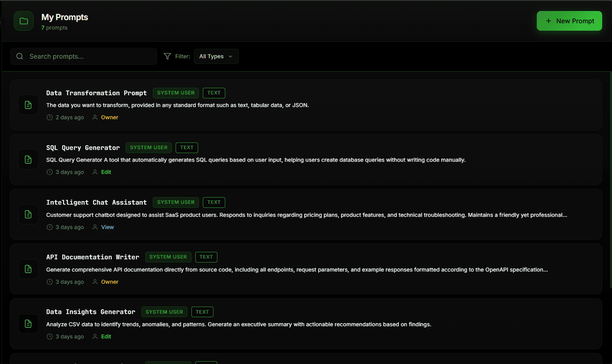Click clock icon on SQL Query Generator
This screenshot has width=612, height=364.
coord(50,172)
